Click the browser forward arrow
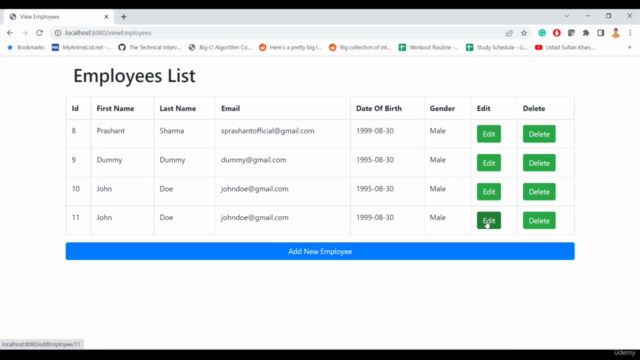This screenshot has width=640, height=360. click(24, 33)
